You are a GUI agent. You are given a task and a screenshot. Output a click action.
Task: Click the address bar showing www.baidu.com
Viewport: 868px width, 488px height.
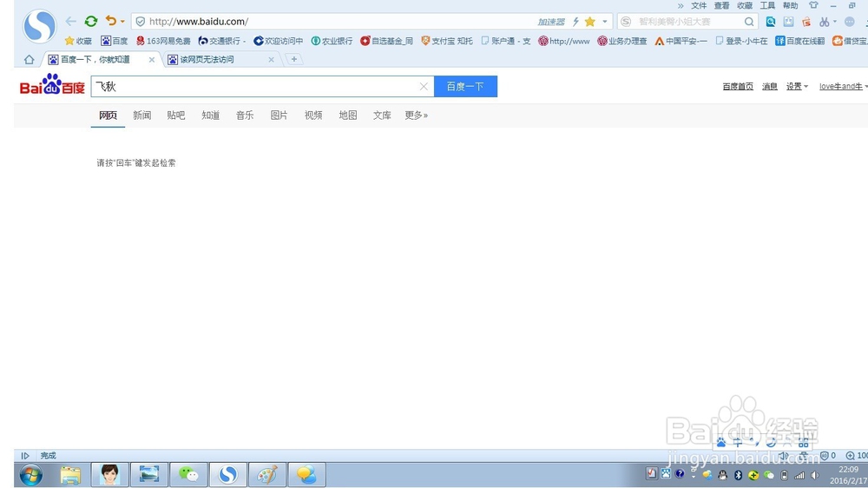click(332, 22)
